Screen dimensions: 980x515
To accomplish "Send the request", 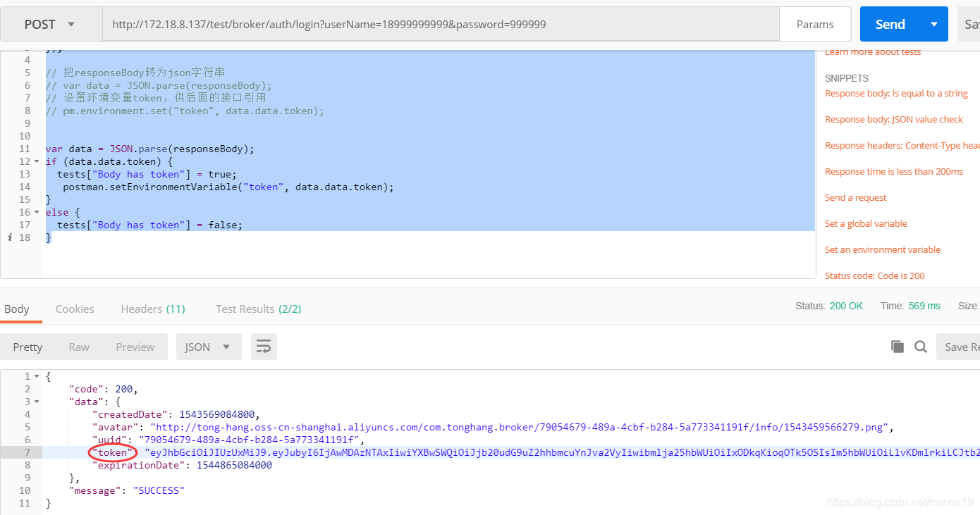I will pyautogui.click(x=890, y=24).
